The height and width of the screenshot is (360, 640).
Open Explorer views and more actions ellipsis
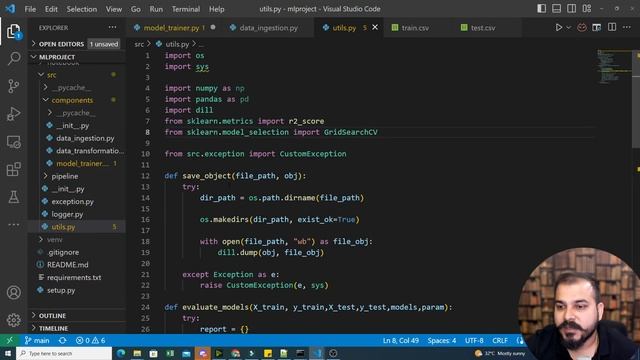(x=112, y=27)
